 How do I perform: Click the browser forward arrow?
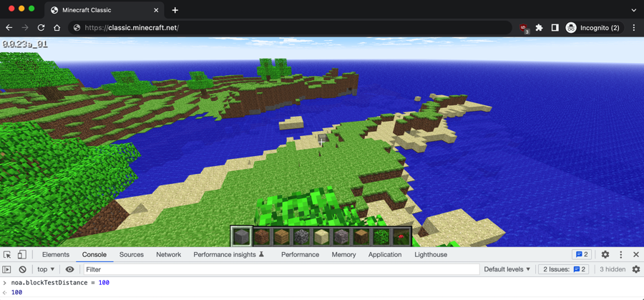tap(25, 27)
